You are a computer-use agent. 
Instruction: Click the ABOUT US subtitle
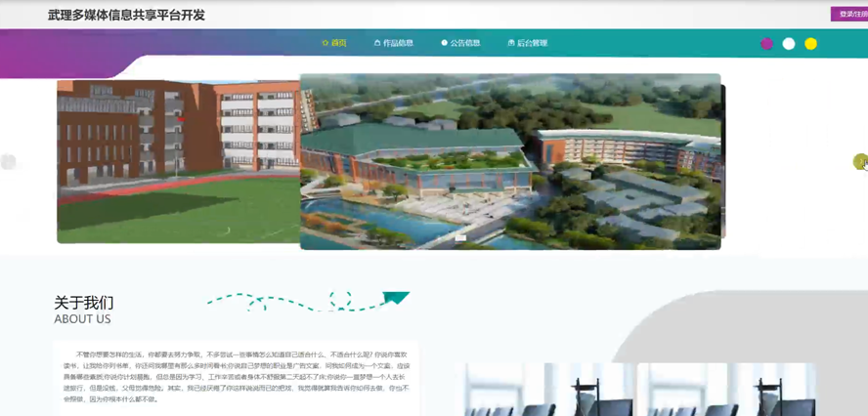pos(82,319)
